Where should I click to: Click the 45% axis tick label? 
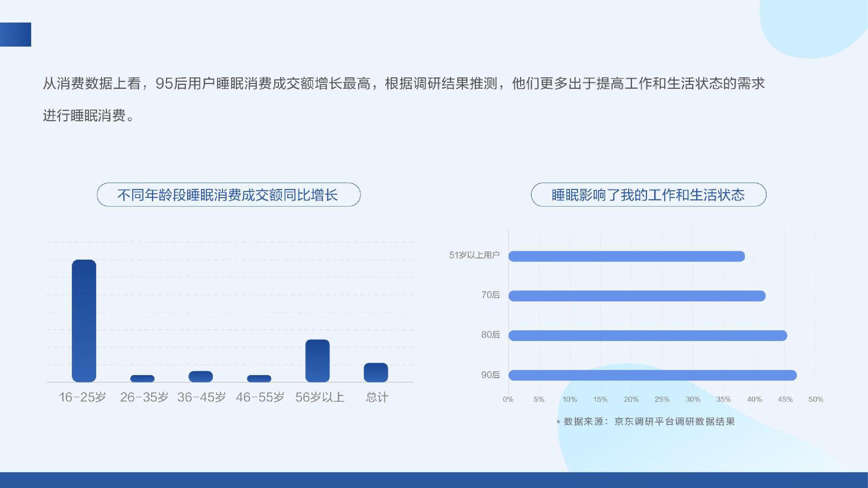pyautogui.click(x=785, y=399)
